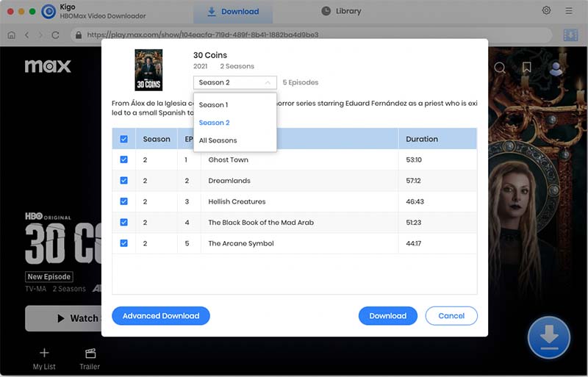Click the 30 Coins poster thumbnail

click(148, 70)
